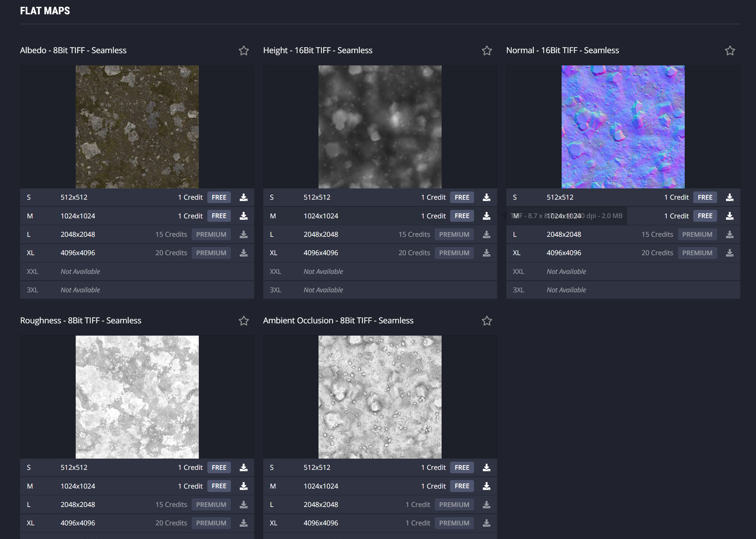This screenshot has width=756, height=539.
Task: Click FREE badge on Albedo 512x512 row
Action: click(x=219, y=198)
